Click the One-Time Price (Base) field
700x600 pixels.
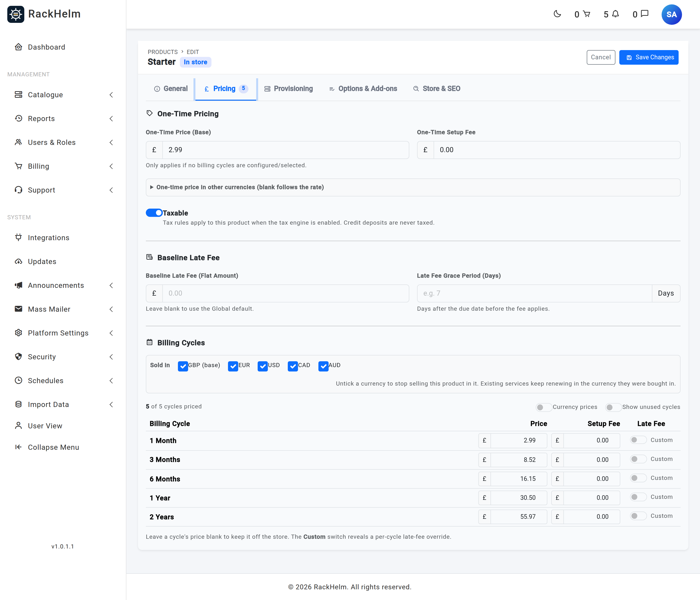(x=286, y=150)
